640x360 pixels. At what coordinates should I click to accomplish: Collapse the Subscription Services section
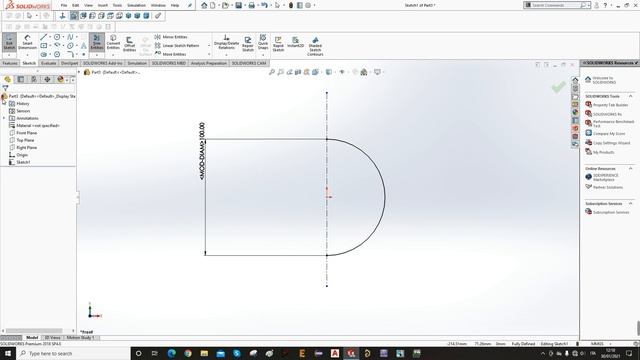coord(630,203)
